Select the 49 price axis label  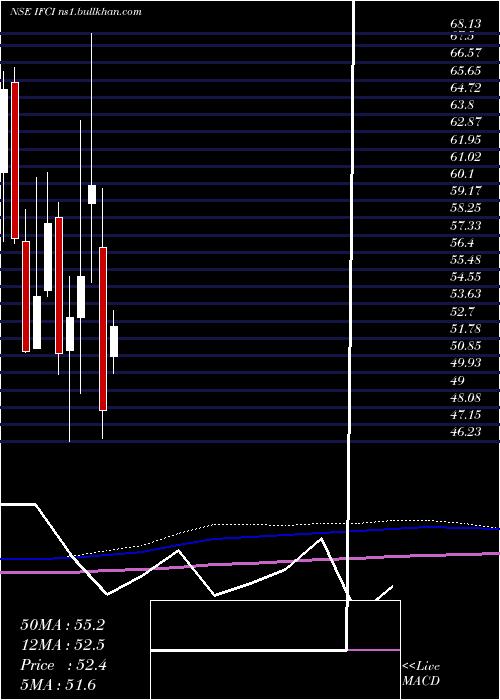click(457, 380)
